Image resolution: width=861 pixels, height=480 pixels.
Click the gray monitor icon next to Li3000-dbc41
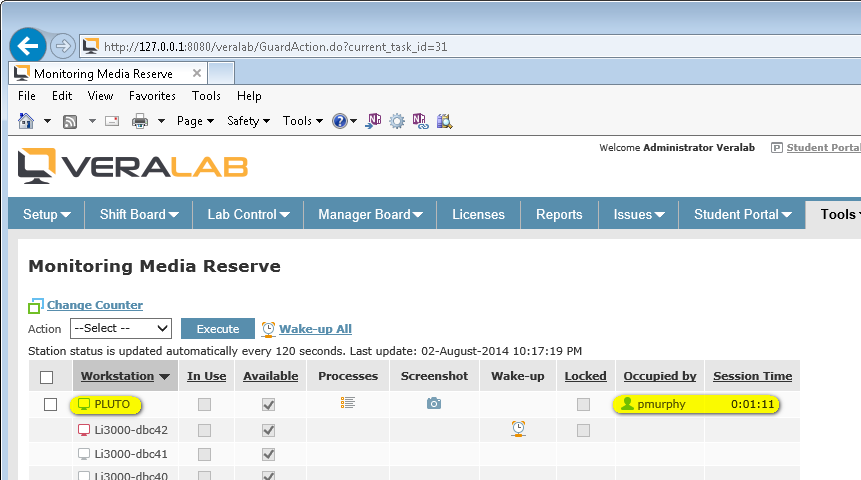coord(83,454)
